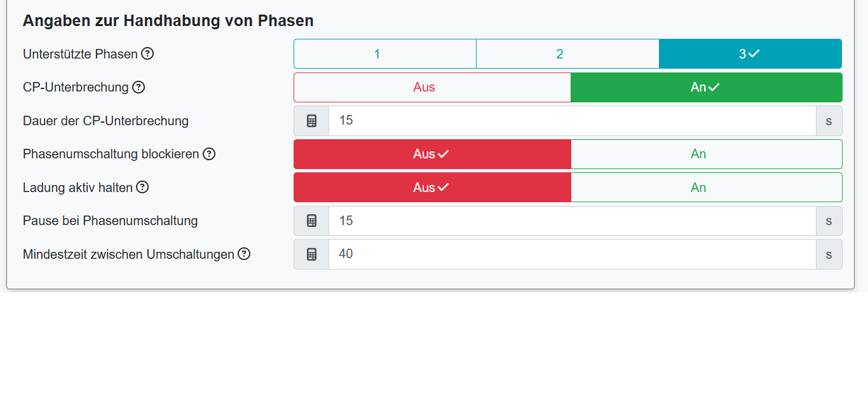The width and height of the screenshot is (868, 412).
Task: Set Phasenumschaltung blockieren to Aus
Action: [432, 154]
